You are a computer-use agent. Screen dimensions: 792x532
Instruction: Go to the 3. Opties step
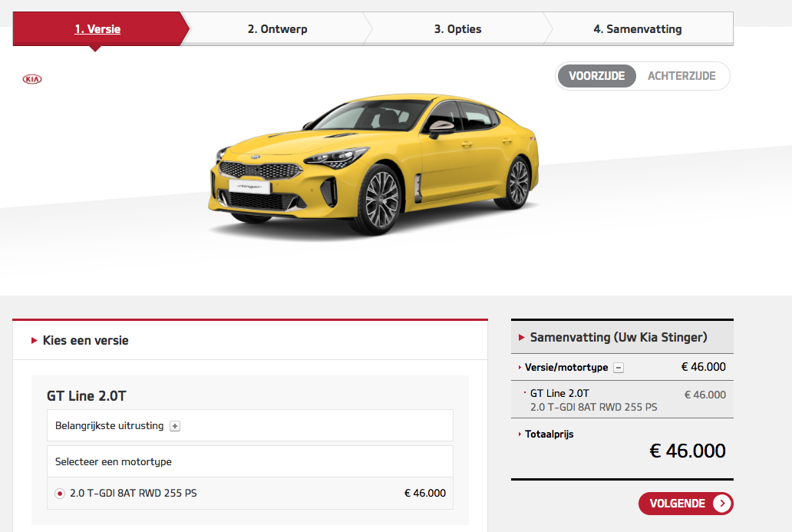pos(457,29)
